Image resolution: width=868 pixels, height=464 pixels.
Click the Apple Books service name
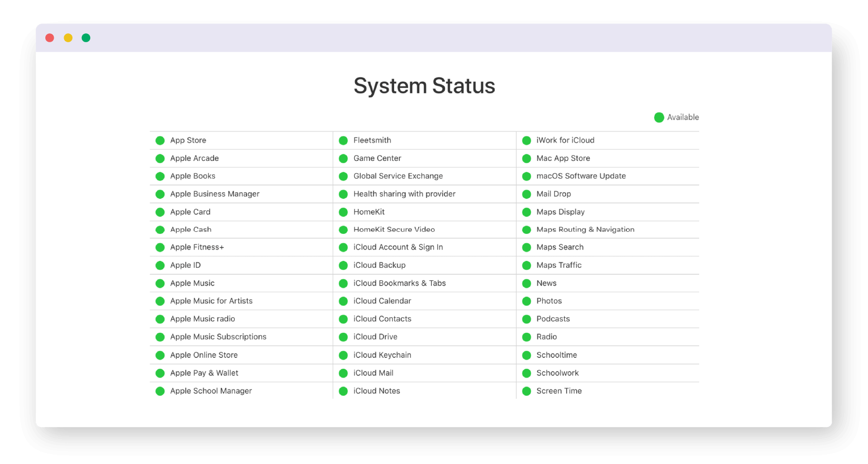coord(192,176)
